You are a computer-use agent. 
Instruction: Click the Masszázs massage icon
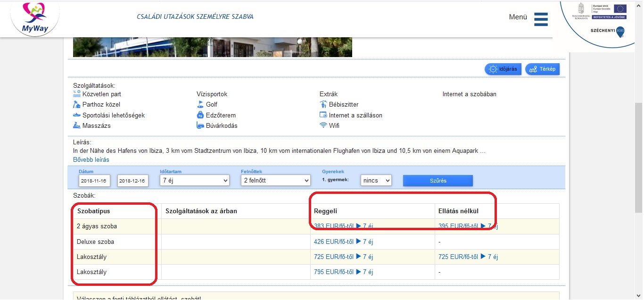(x=77, y=125)
